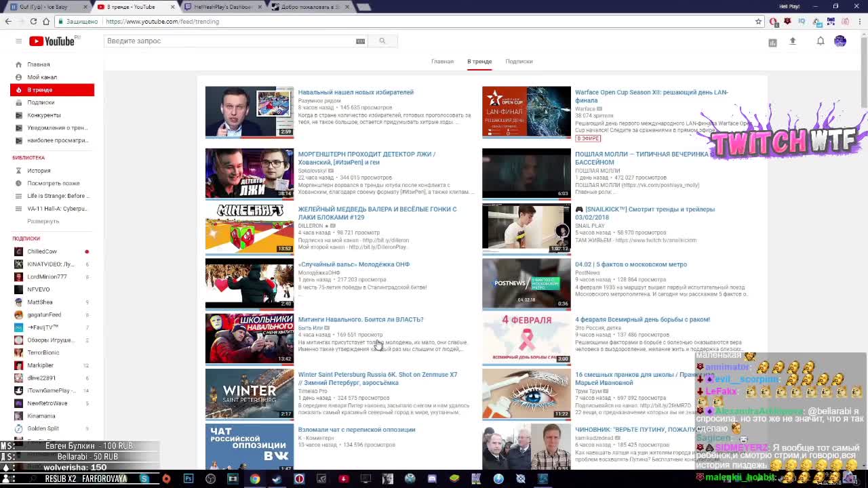
Task: Switch to the Главная tab
Action: [442, 62]
